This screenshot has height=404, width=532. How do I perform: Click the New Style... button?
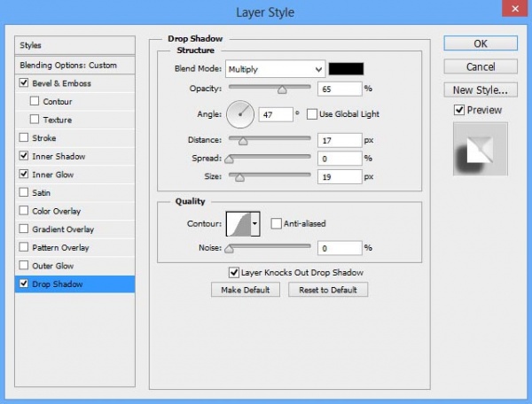[481, 90]
